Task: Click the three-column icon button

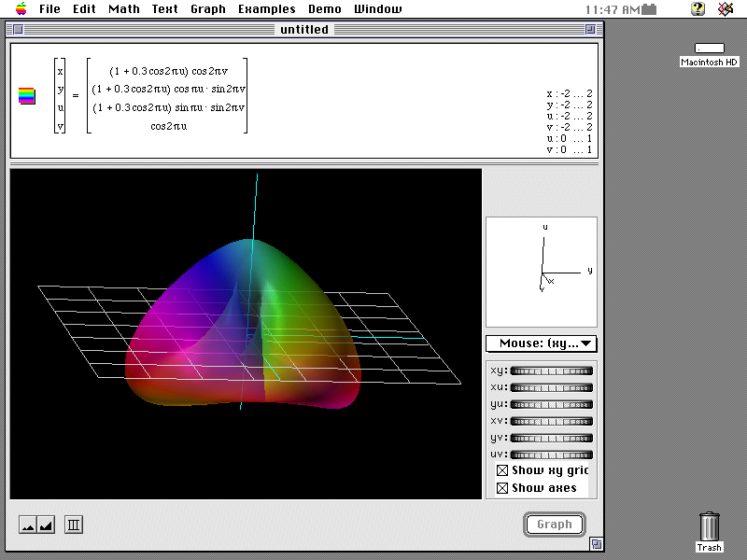Action: tap(74, 525)
